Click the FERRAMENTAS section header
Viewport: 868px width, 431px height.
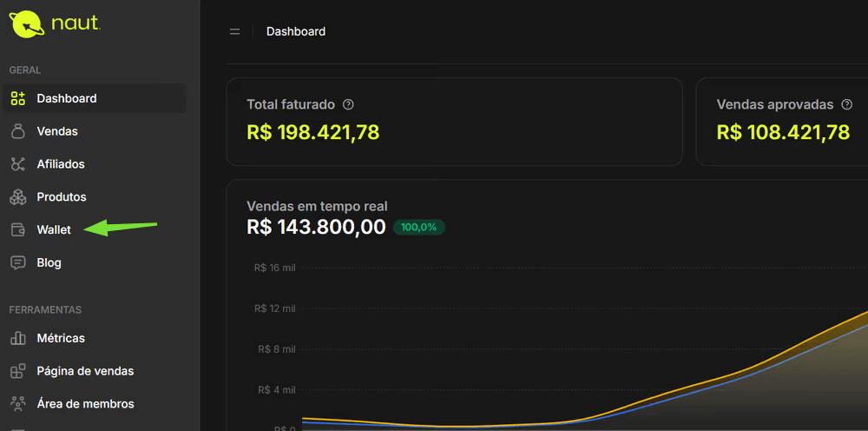click(45, 309)
